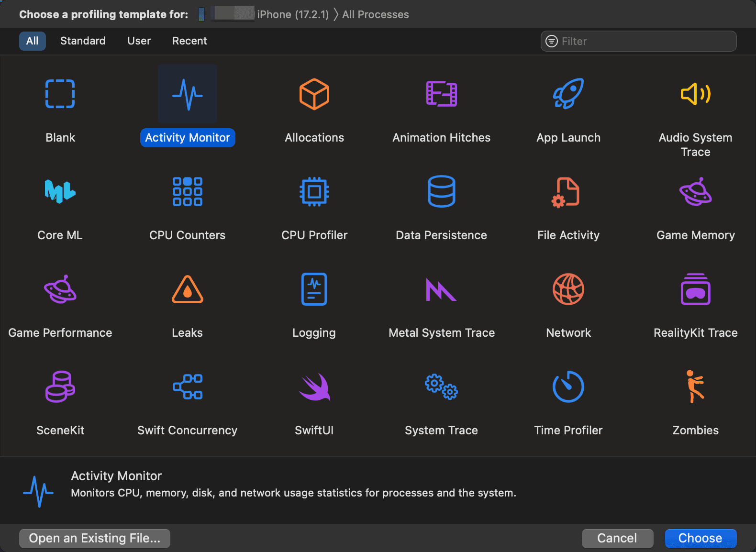The width and height of the screenshot is (756, 552).
Task: Click the Game Performance label
Action: [60, 333]
